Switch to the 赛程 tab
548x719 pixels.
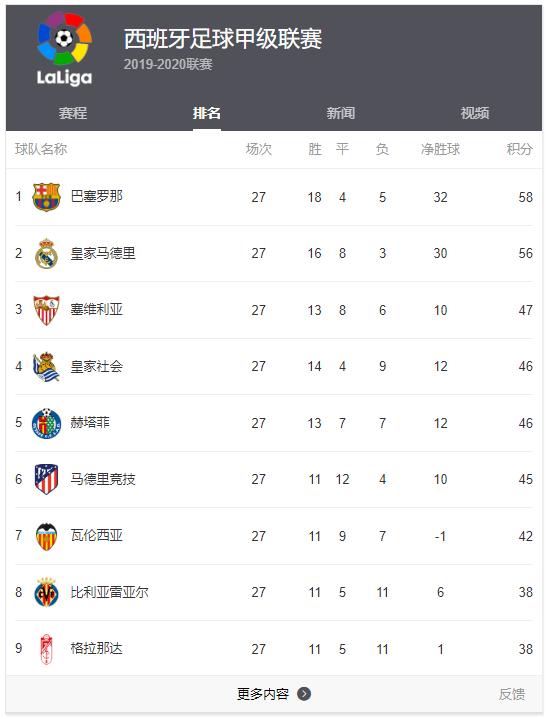tap(73, 113)
